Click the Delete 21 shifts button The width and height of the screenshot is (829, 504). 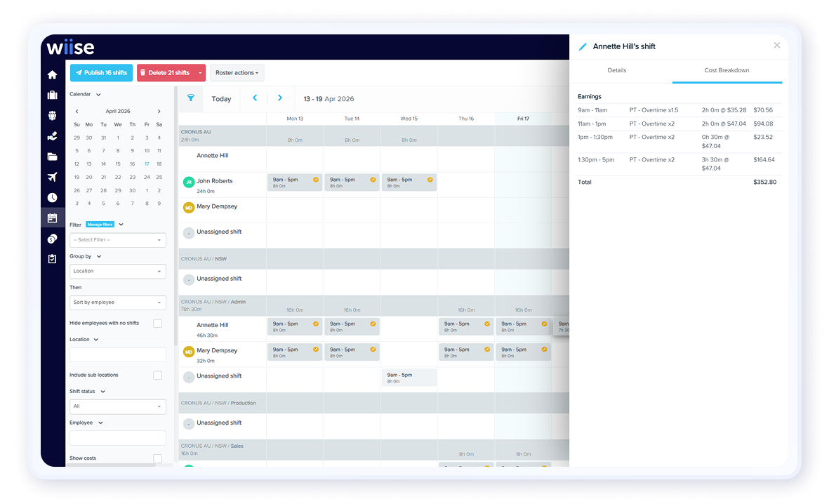point(165,73)
